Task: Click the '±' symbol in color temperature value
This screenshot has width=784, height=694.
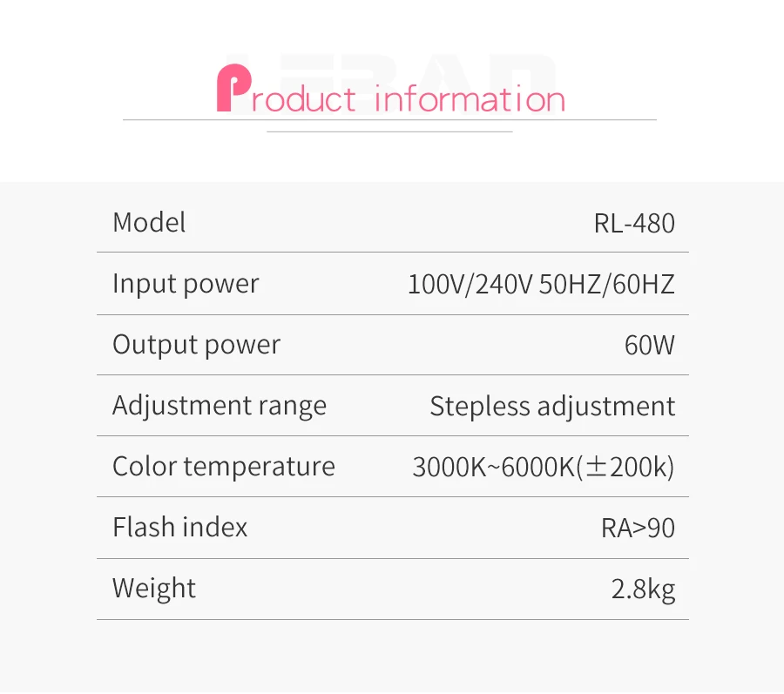Action: (x=597, y=467)
